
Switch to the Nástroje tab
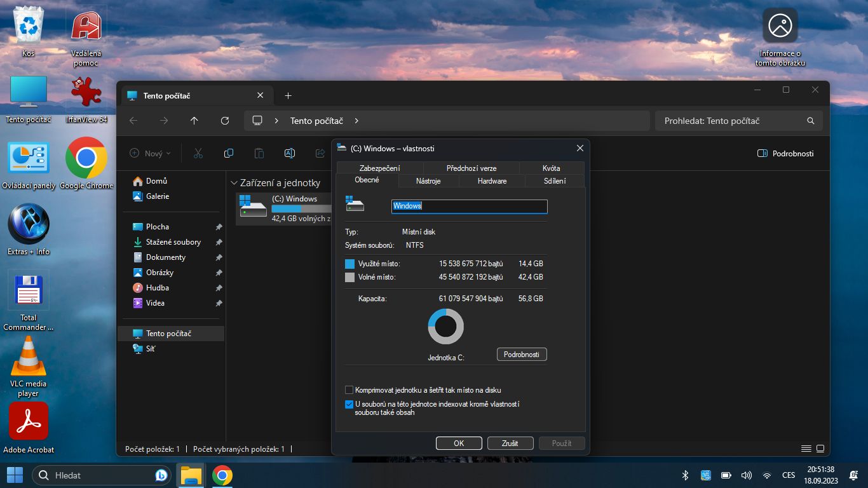428,181
